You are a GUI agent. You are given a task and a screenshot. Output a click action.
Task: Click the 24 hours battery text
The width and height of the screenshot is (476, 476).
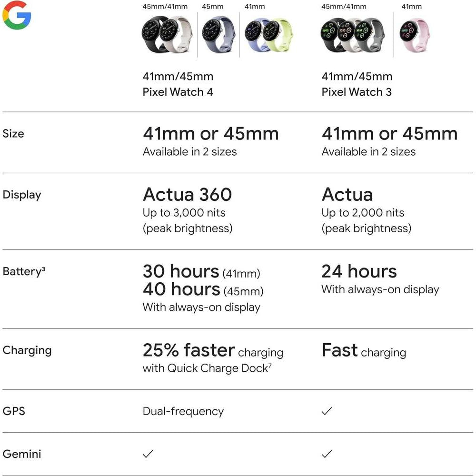359,271
